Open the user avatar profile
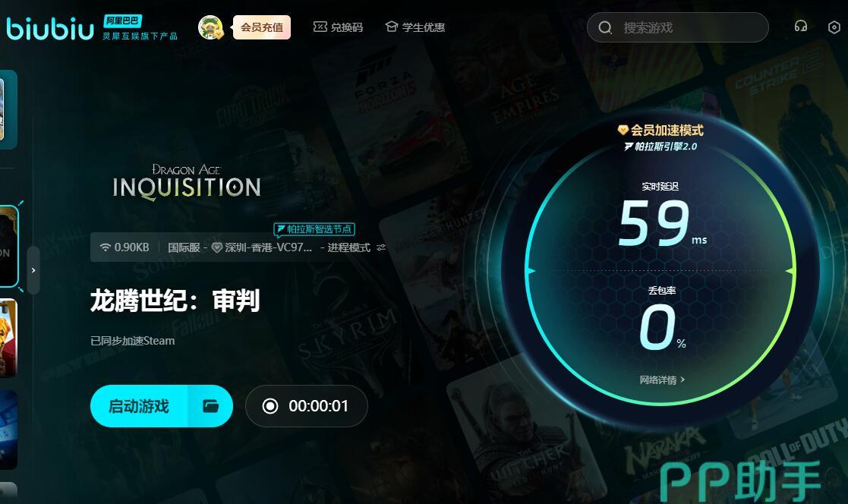Screen dimensions: 848x504 tap(211, 27)
